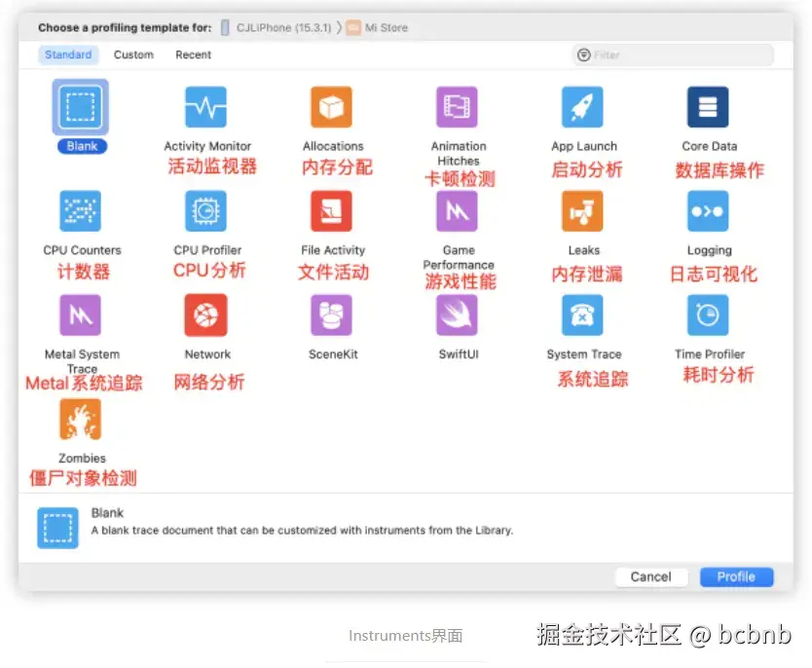Click the CJLiPhone device icon

(225, 27)
